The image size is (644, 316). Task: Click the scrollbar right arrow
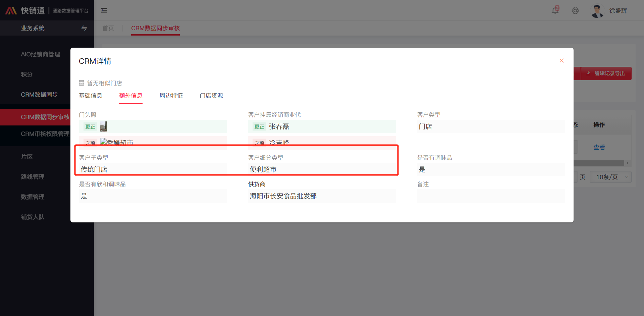point(628,163)
